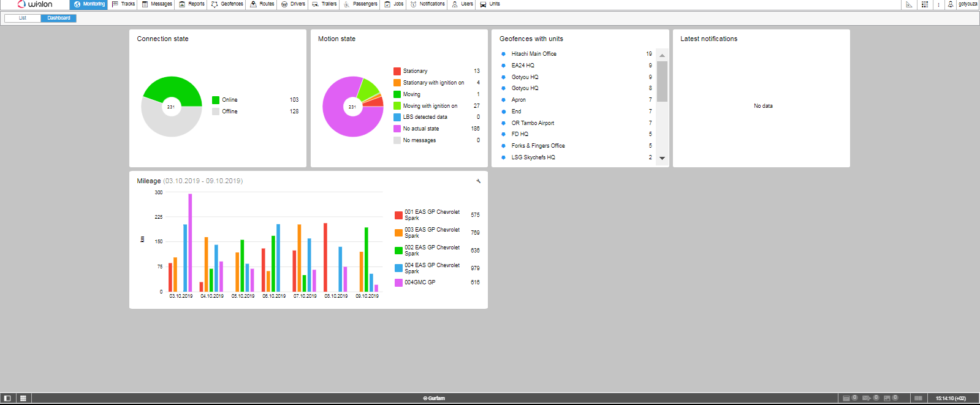
Task: Toggle List view mode
Action: click(23, 18)
